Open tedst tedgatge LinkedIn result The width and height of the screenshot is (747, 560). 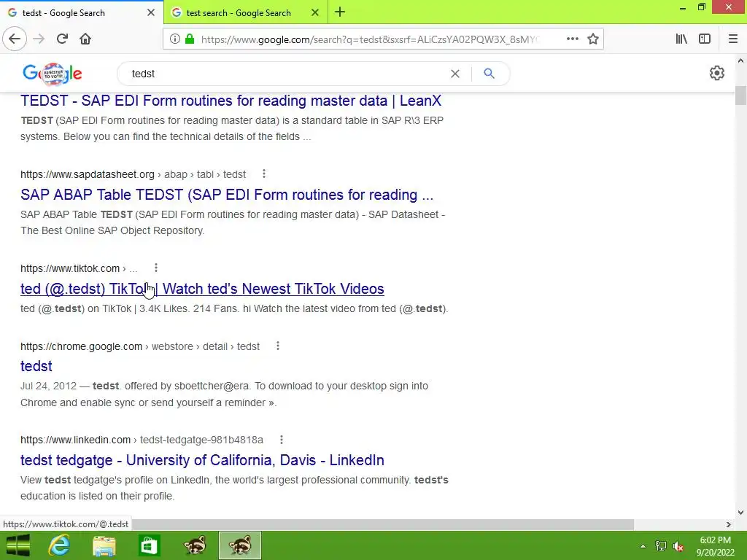[x=202, y=460]
